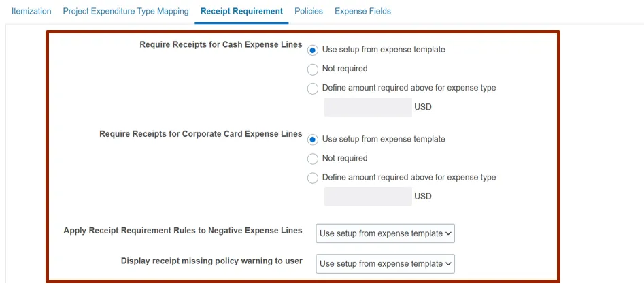Choose 'Not required' for corporate card receipts
This screenshot has width=644, height=290.
pyautogui.click(x=313, y=158)
